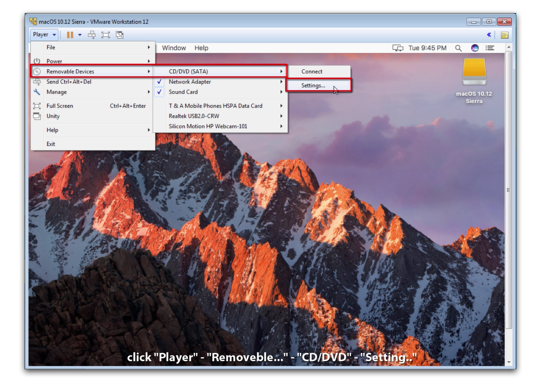
Task: Open the notes icon at toolbar right
Action: click(504, 35)
